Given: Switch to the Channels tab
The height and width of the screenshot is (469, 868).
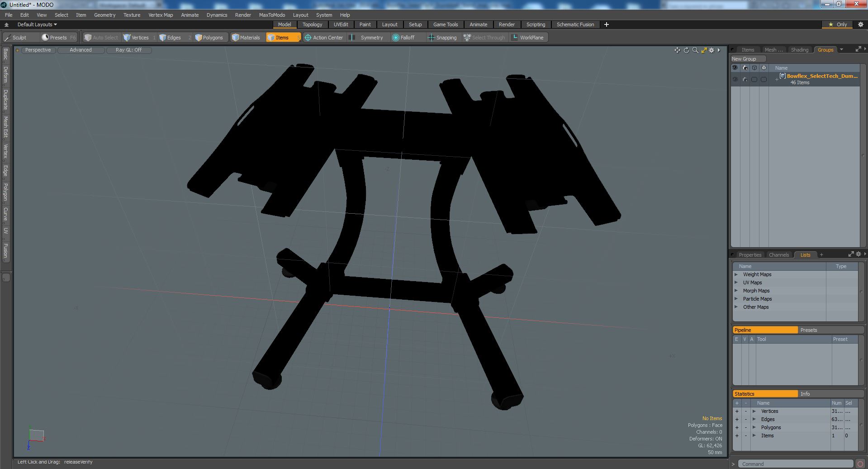Looking at the screenshot, I should point(778,255).
